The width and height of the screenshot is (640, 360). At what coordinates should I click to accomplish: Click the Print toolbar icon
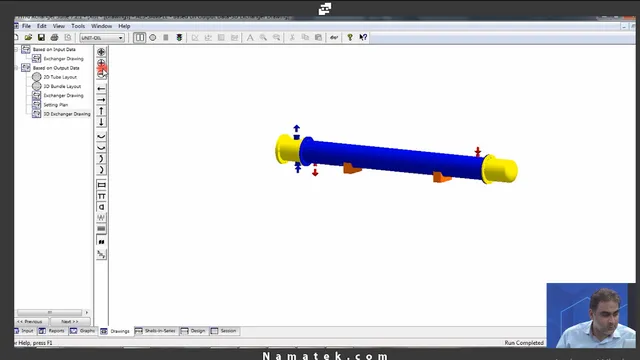click(54, 38)
